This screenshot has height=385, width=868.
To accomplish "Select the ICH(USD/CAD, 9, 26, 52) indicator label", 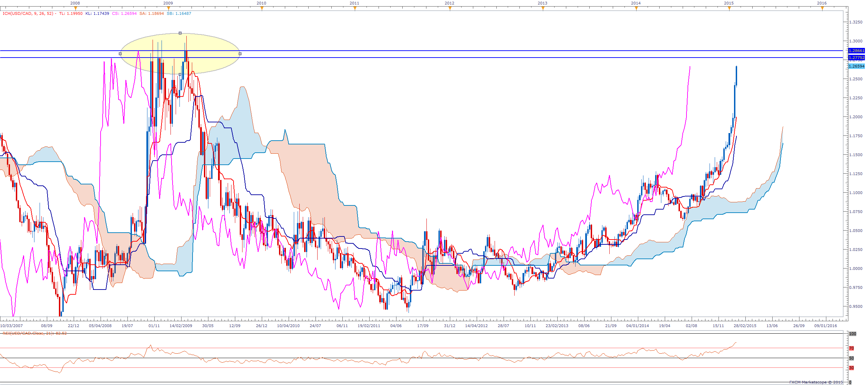I will click(x=28, y=14).
